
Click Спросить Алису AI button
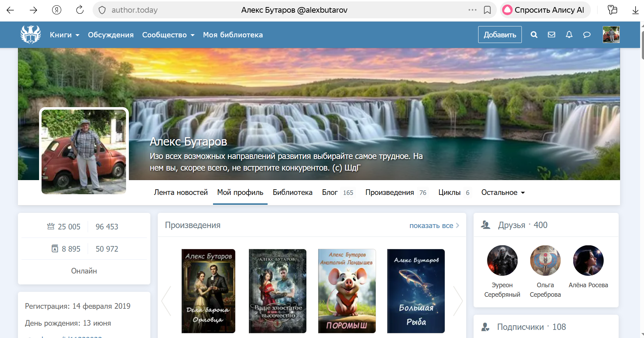pos(545,10)
